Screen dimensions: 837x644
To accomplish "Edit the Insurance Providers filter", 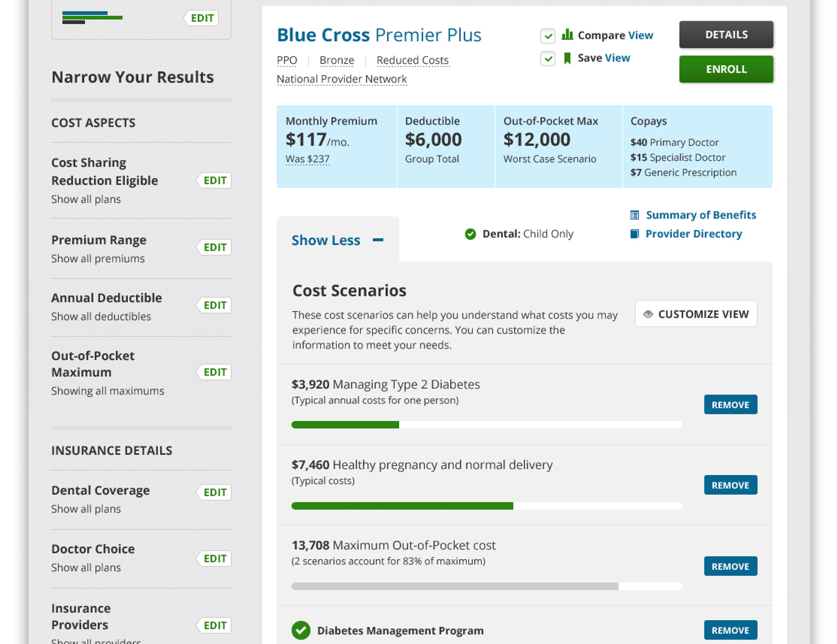I will click(x=214, y=625).
